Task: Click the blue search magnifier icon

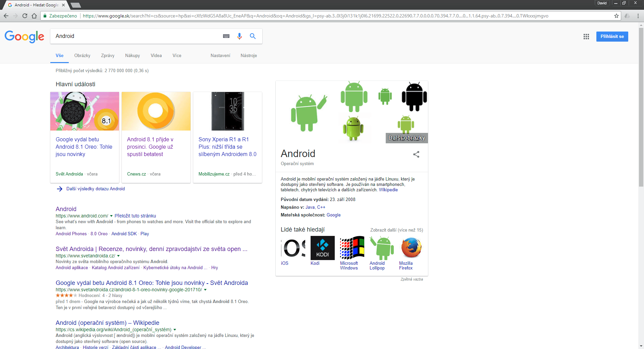Action: (x=253, y=36)
